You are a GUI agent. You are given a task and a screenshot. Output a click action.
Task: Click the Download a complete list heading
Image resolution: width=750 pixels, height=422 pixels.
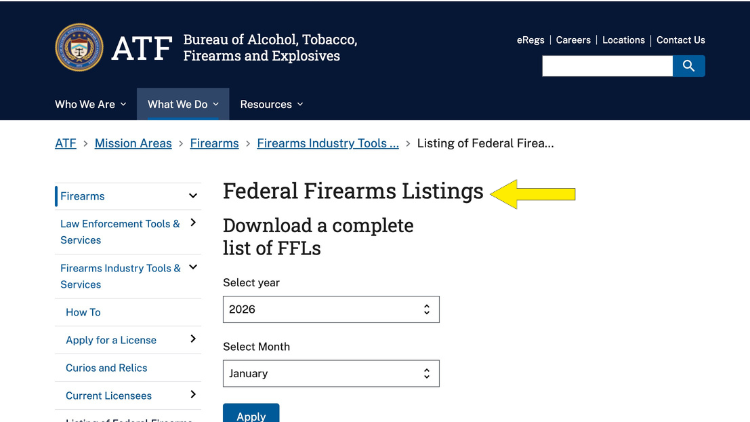tap(318, 237)
